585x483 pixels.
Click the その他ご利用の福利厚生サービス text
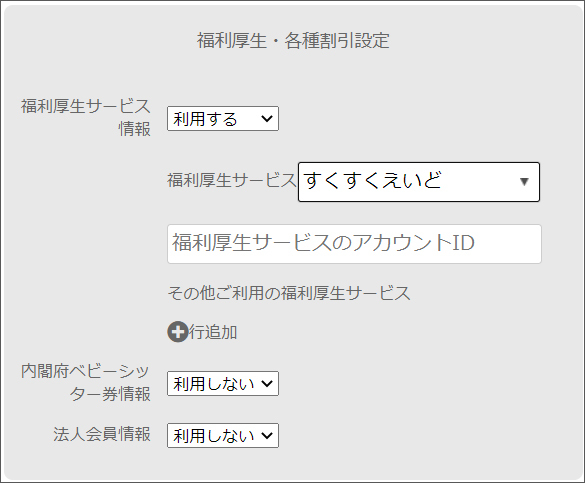[289, 293]
